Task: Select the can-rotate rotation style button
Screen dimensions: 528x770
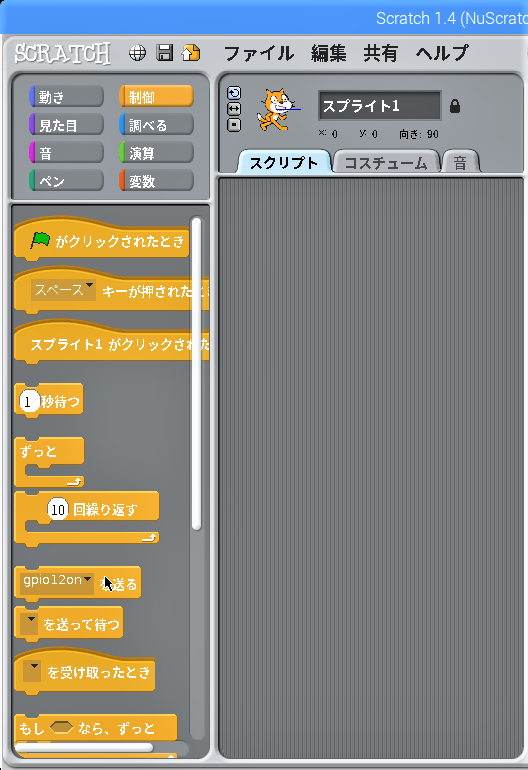Action: (x=234, y=93)
